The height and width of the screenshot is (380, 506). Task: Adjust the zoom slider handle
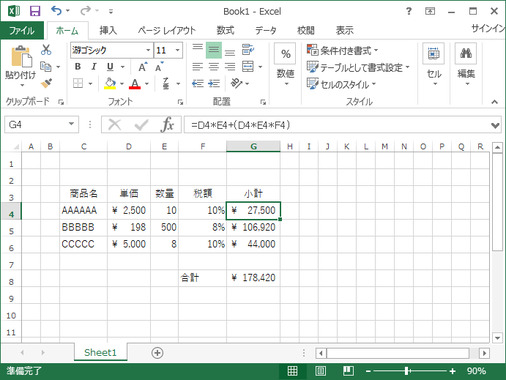(407, 371)
